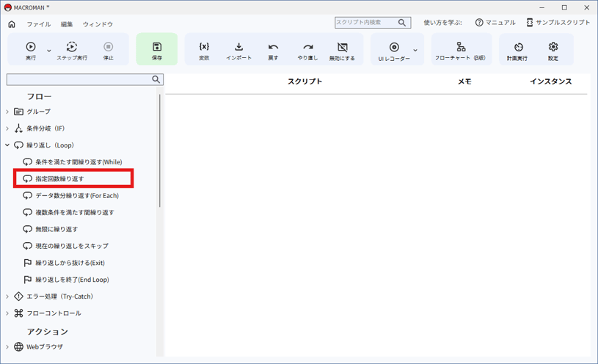The image size is (598, 364).
Task: Click the スクリプト内検索 search field
Action: coord(365,23)
